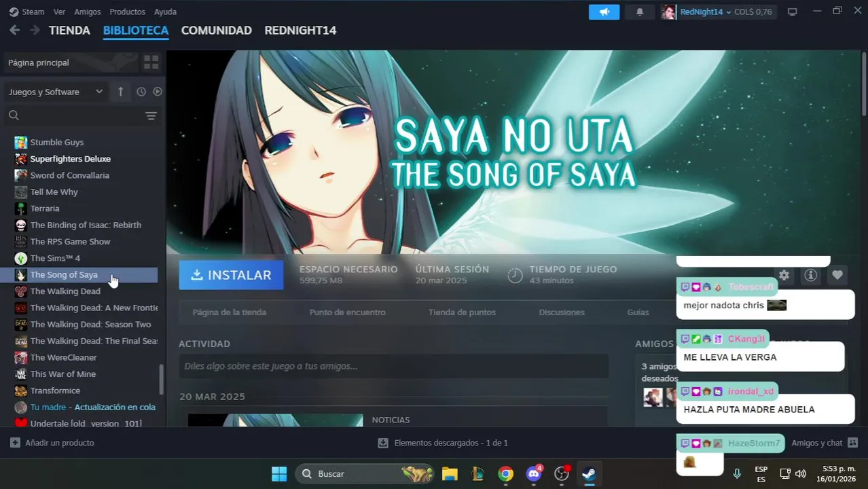Click the RedNight14 avatar
868x489 pixels.
669,12
